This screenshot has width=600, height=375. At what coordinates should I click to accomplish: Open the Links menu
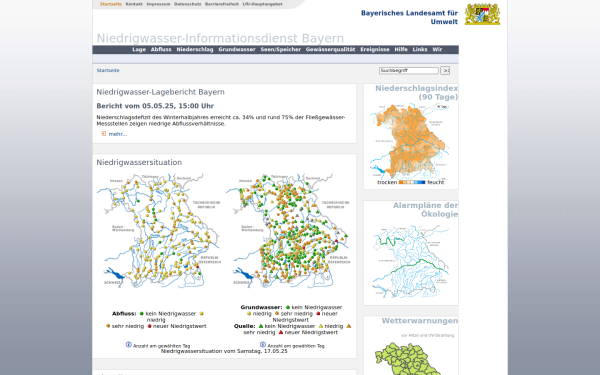420,49
